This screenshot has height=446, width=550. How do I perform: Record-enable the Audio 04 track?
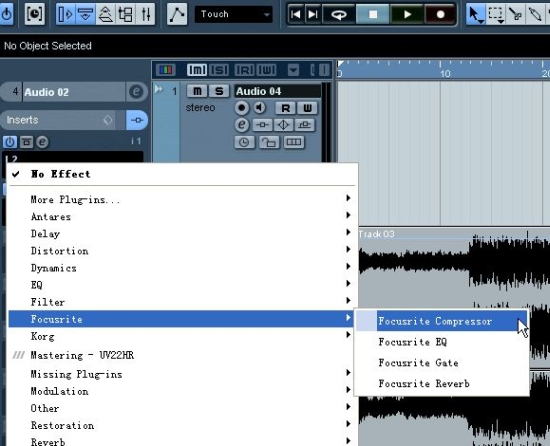[x=242, y=108]
